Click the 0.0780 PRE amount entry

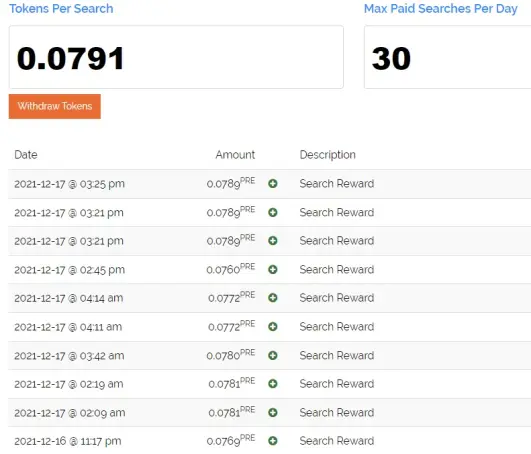pos(231,355)
